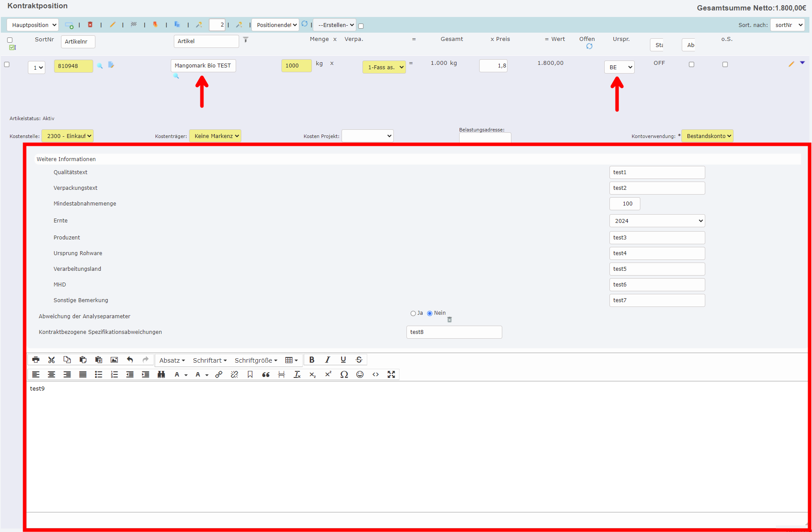Click the Qualitätstext field containing test1

(x=656, y=172)
